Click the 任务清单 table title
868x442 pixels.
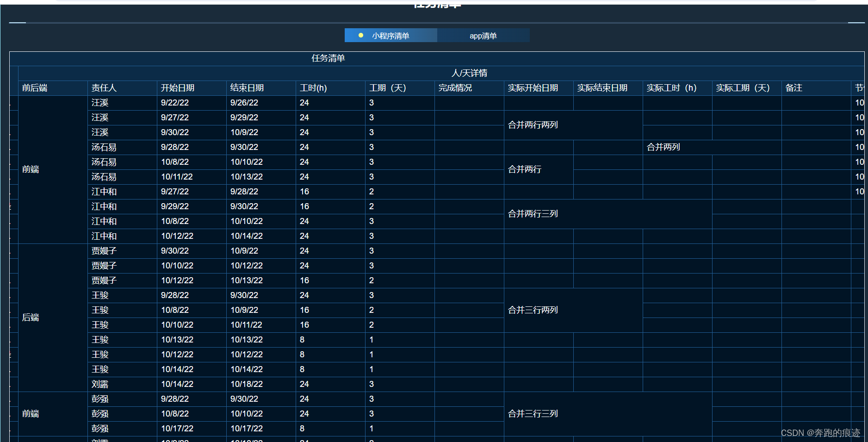coord(328,58)
